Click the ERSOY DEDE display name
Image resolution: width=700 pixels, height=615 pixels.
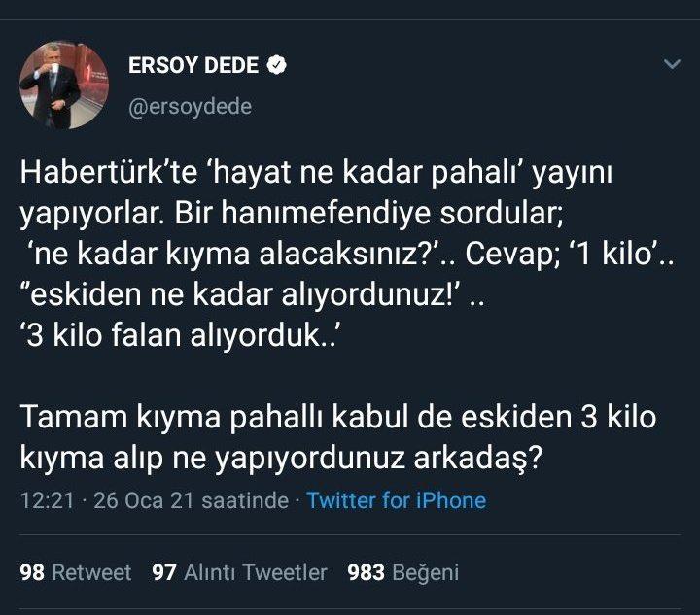[193, 66]
